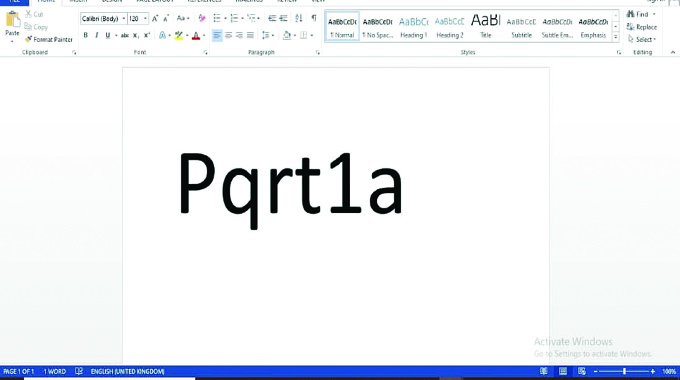The width and height of the screenshot is (680, 380).
Task: Click the 100% zoom level
Action: point(669,372)
